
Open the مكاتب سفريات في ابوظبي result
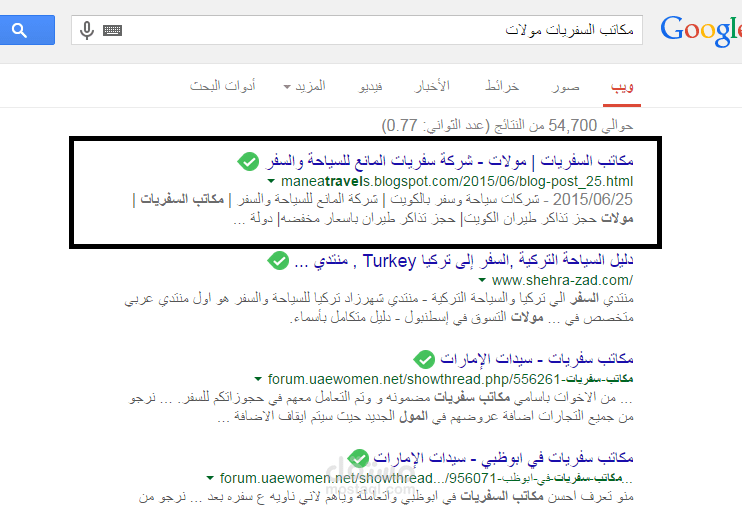[503, 458]
